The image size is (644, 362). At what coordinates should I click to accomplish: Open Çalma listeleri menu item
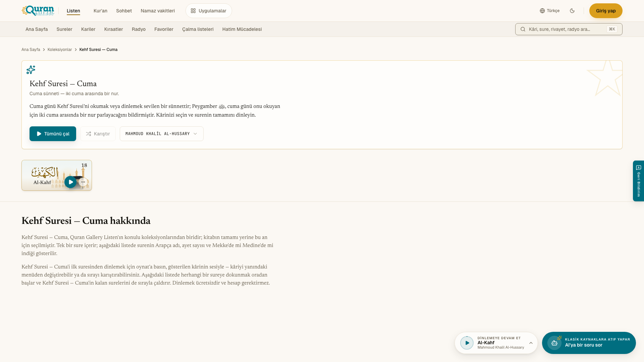pos(198,29)
